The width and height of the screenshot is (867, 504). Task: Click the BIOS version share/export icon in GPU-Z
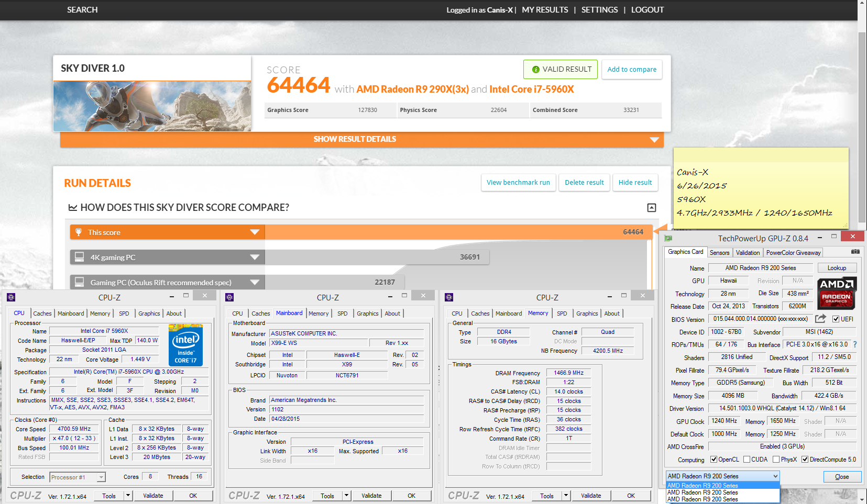820,318
